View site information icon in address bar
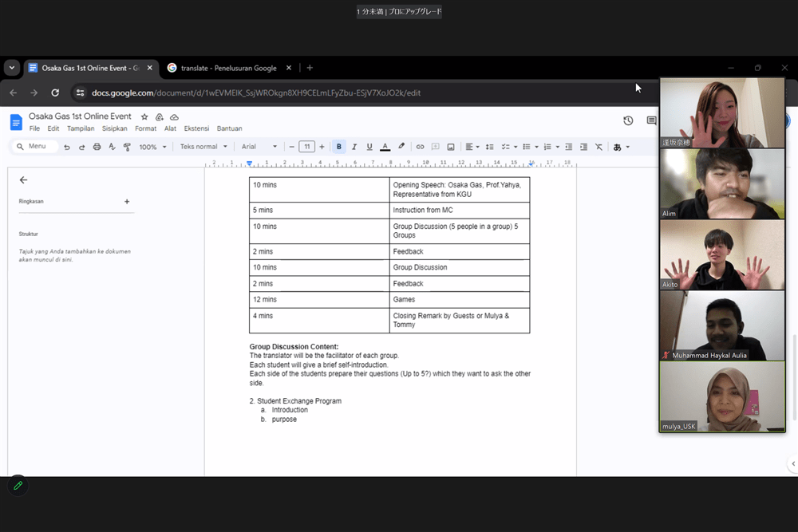This screenshot has height=532, width=798. [x=80, y=93]
